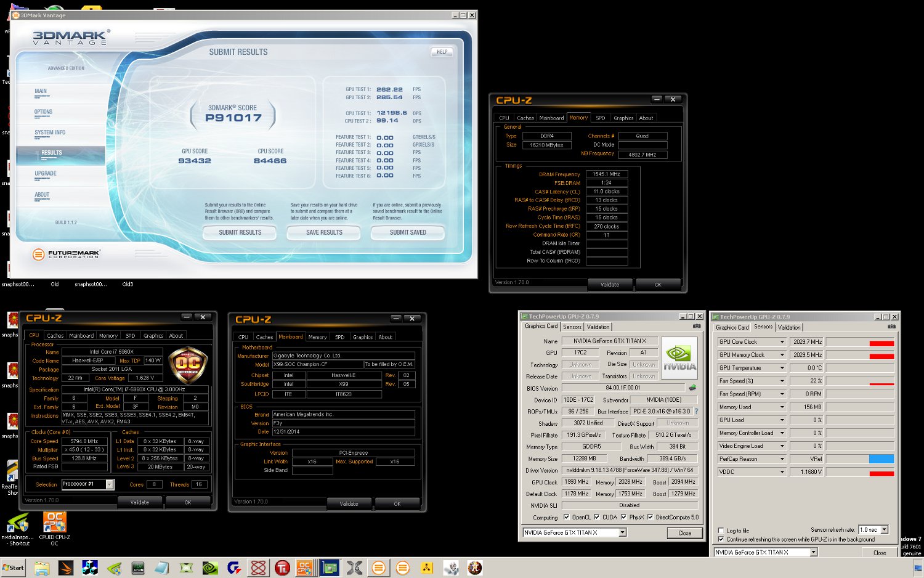Image resolution: width=924 pixels, height=578 pixels.
Task: Click the SAVE RESULTS button
Action: coord(324,232)
